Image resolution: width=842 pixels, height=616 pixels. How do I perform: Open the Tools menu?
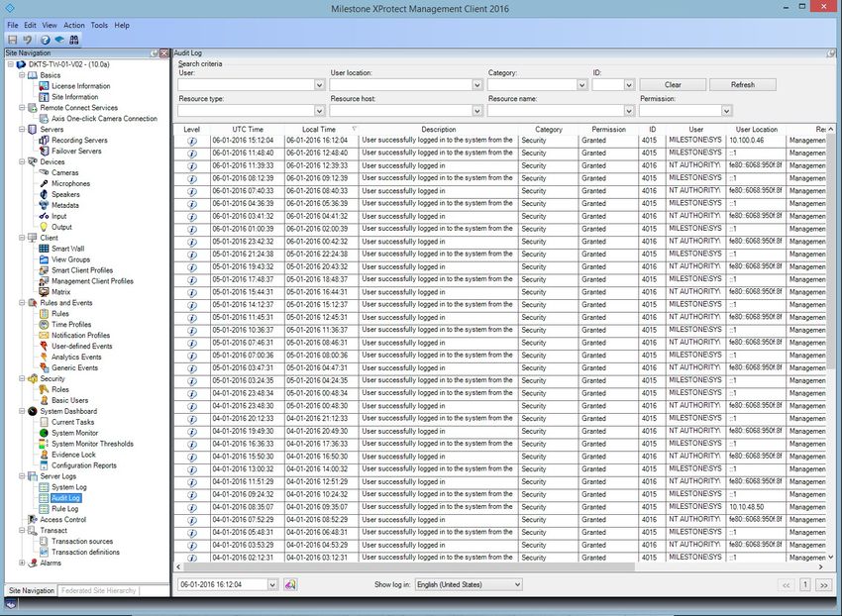pos(99,25)
